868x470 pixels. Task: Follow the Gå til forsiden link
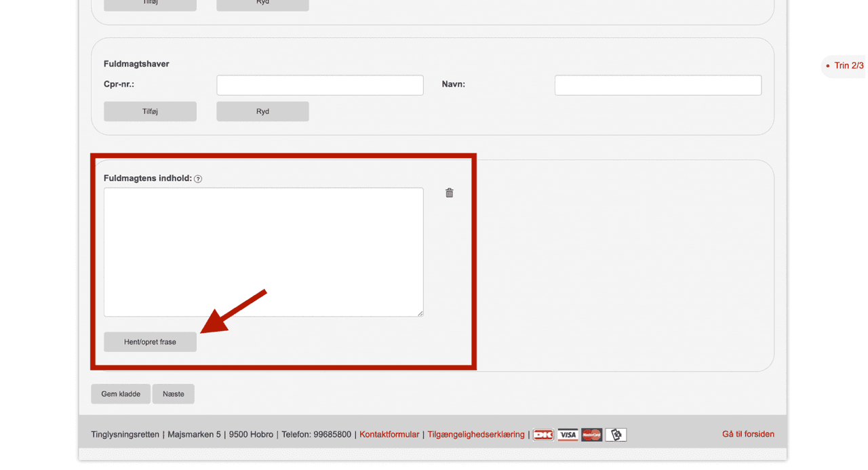pos(748,434)
